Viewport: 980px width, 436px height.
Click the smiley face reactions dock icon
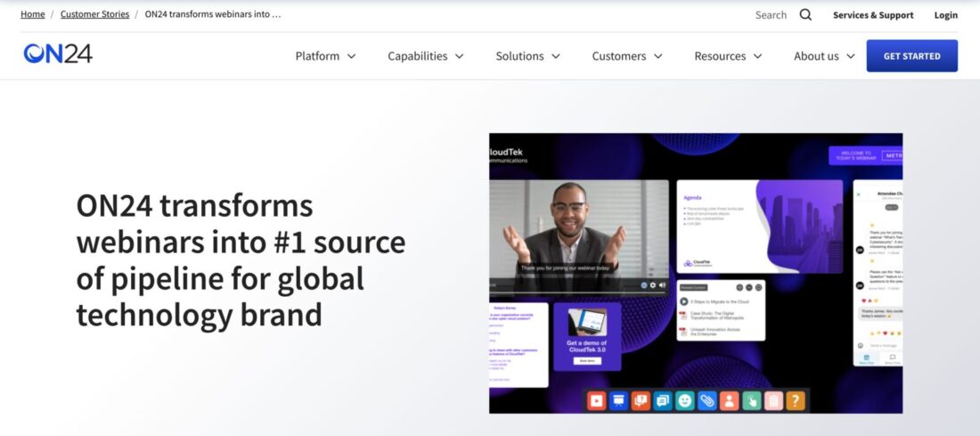(x=684, y=401)
